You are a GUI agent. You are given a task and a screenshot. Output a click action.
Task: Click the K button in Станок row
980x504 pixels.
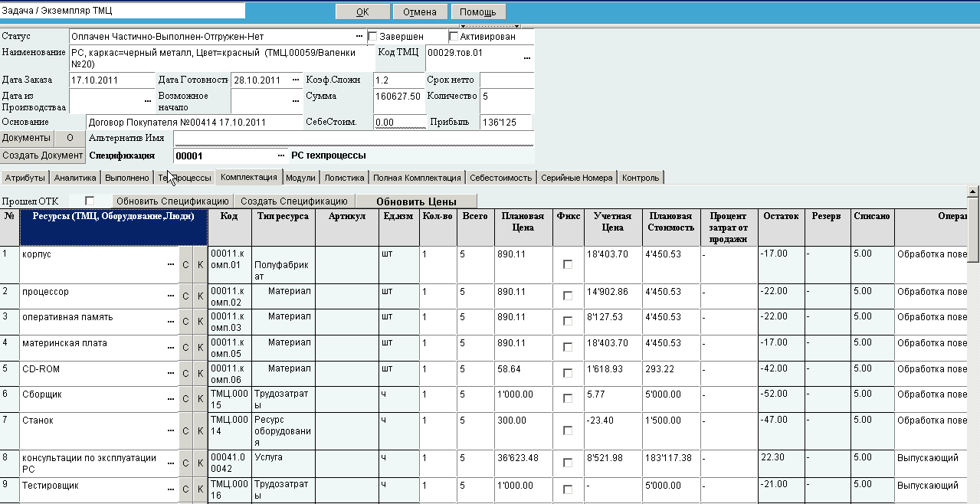(201, 431)
